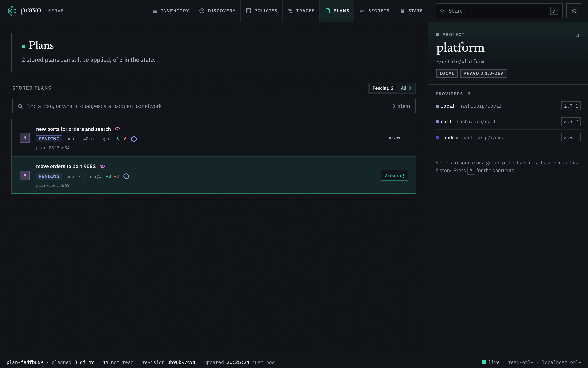Click the B avatar badge for ben
Image resolution: width=588 pixels, height=368 pixels.
(x=25, y=138)
